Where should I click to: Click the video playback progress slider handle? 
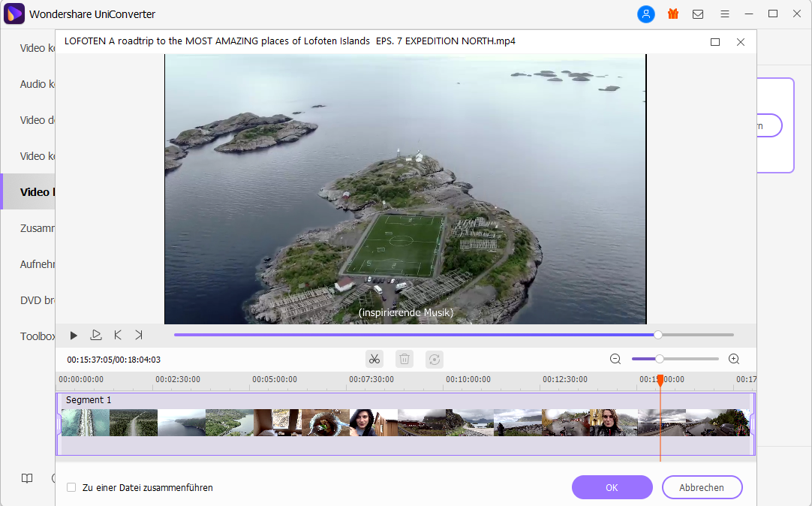click(x=658, y=335)
